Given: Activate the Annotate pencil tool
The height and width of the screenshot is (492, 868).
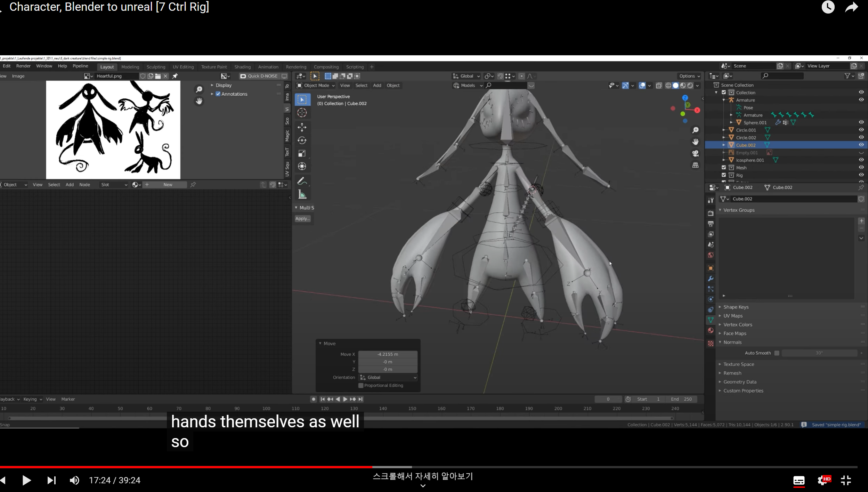Looking at the screenshot, I should click(302, 181).
